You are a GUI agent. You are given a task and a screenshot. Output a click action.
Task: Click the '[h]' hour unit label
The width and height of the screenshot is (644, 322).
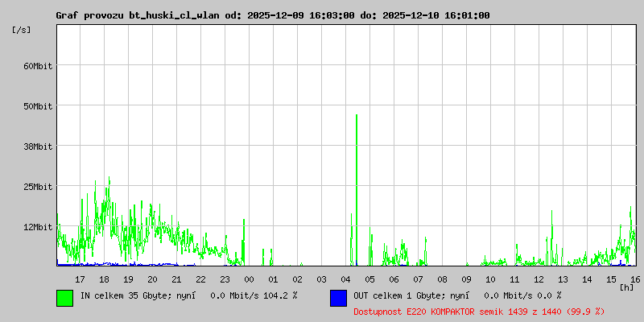(x=627, y=287)
